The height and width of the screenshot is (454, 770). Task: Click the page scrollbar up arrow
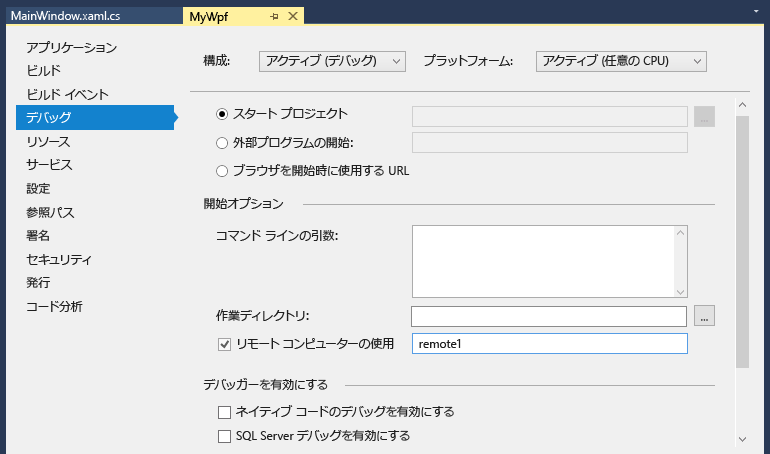click(742, 105)
